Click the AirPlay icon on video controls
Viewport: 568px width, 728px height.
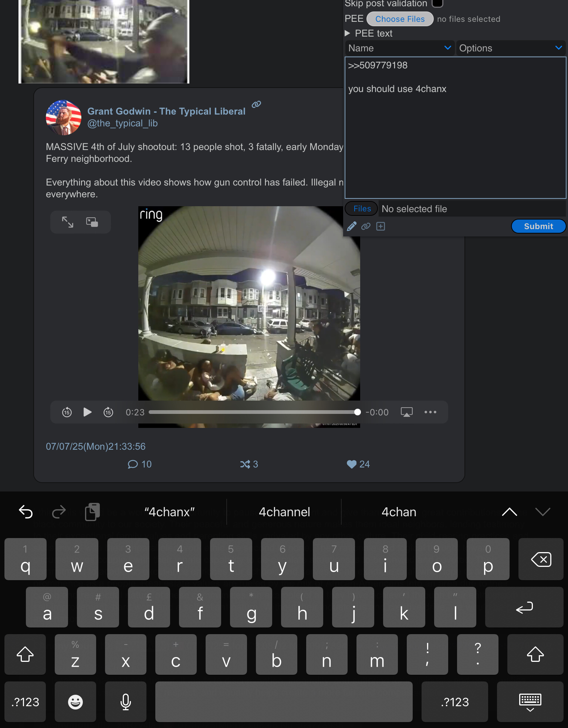[x=407, y=412]
